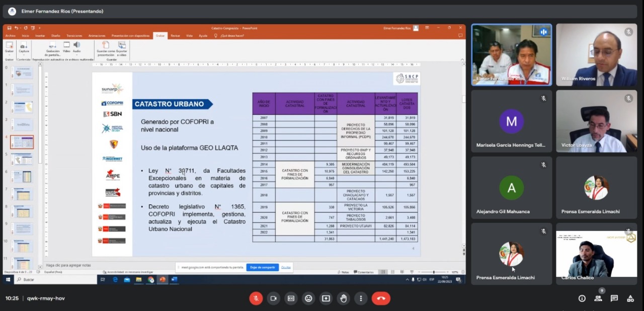Click Guardar como presentación
This screenshot has height=311, width=644.
click(106, 49)
